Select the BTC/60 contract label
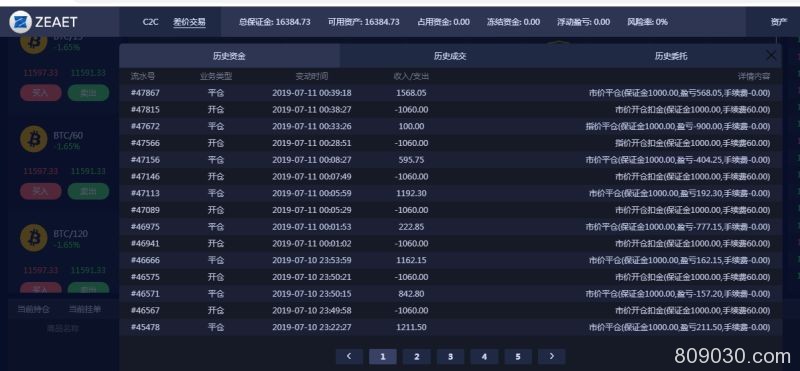 tap(68, 135)
